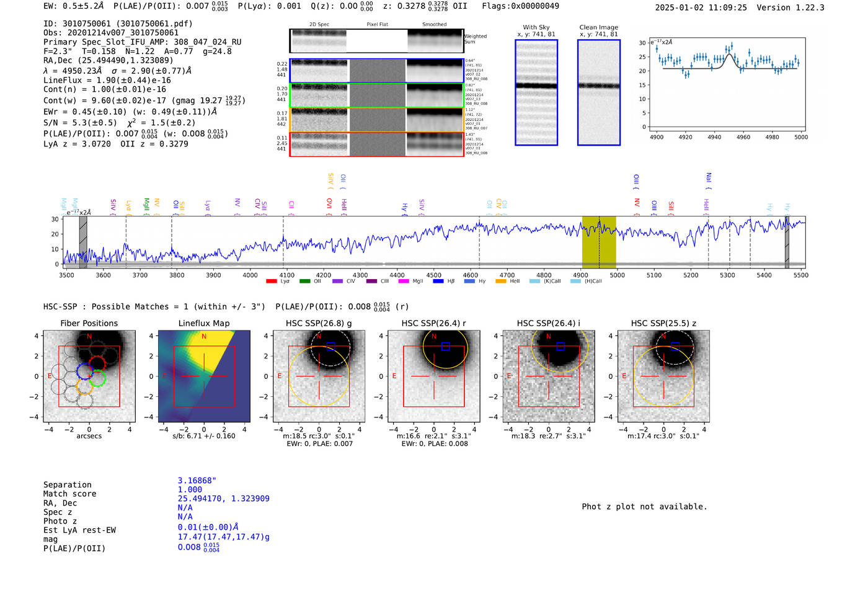Click the CIII dark purple legend swatch

tap(371, 281)
